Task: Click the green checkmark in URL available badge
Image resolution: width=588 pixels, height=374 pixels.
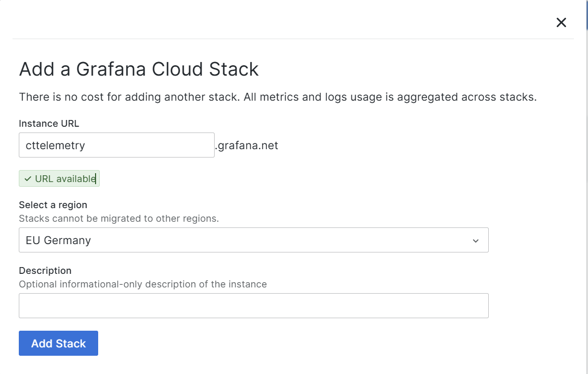Action: (28, 178)
